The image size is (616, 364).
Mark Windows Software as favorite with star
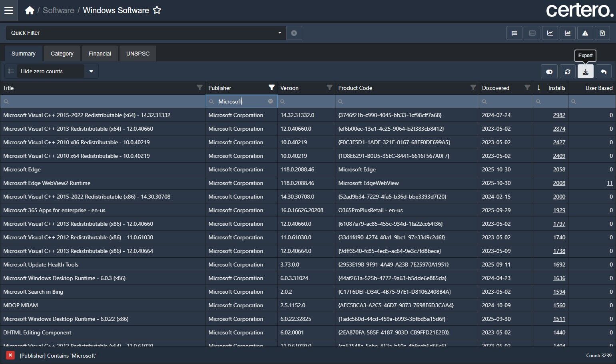(x=157, y=10)
